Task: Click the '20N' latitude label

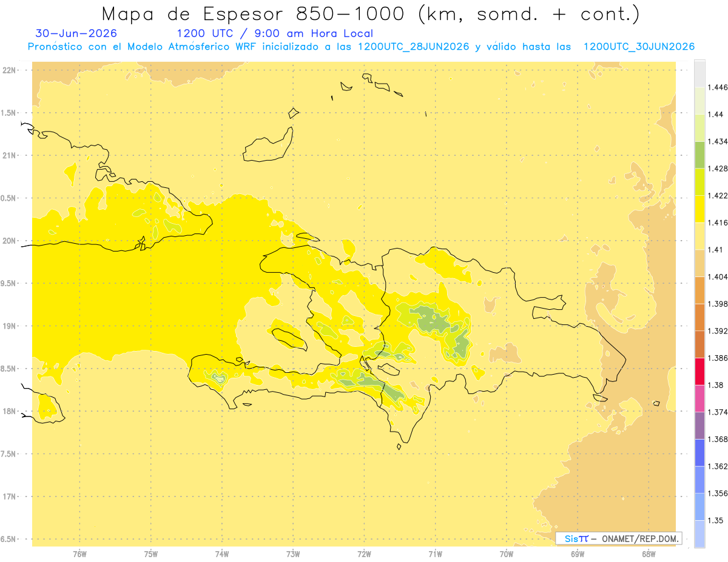Action: click(10, 241)
